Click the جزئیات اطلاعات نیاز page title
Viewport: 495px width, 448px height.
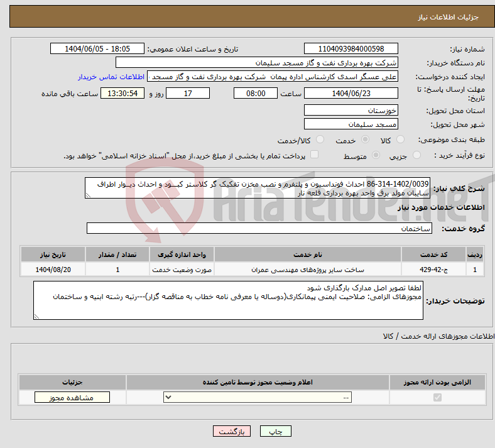pos(449,17)
